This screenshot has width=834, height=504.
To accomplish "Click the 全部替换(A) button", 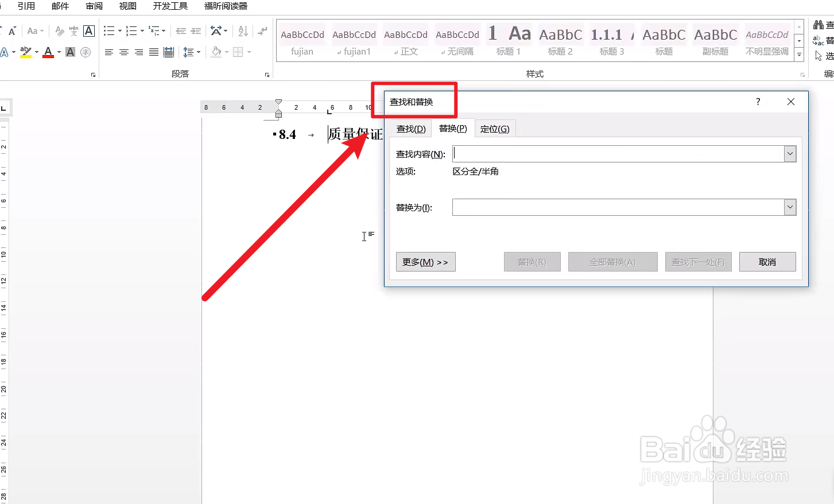I will [x=612, y=262].
